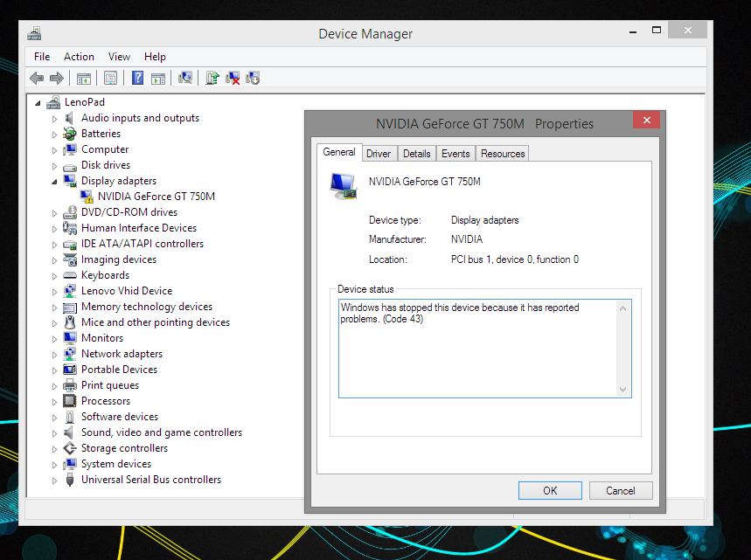Click the Uninstall device toolbar icon
The height and width of the screenshot is (560, 751).
tap(233, 78)
